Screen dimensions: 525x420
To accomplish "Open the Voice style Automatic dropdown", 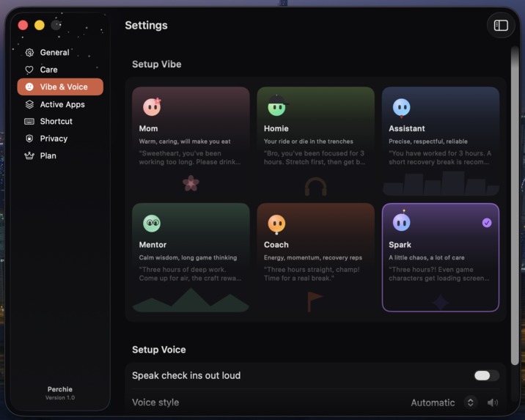I will coord(443,402).
